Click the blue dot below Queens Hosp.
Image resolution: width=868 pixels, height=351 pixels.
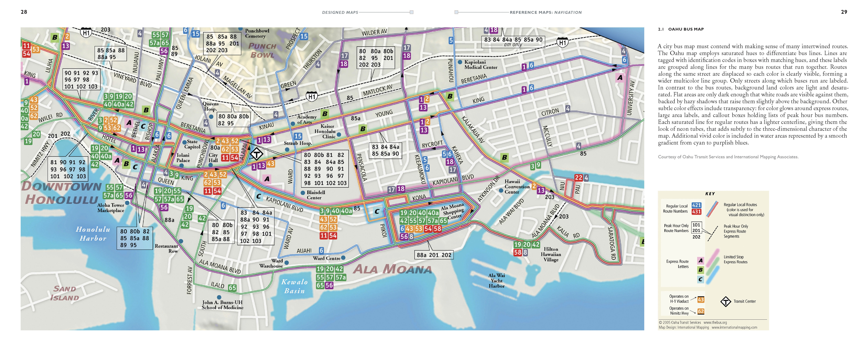211,116
